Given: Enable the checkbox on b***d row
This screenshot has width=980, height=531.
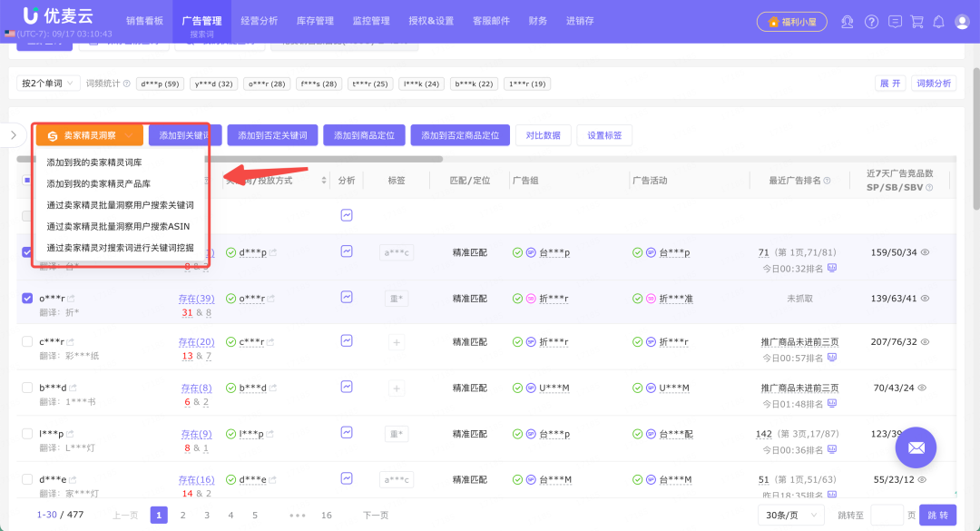Looking at the screenshot, I should (x=26, y=388).
